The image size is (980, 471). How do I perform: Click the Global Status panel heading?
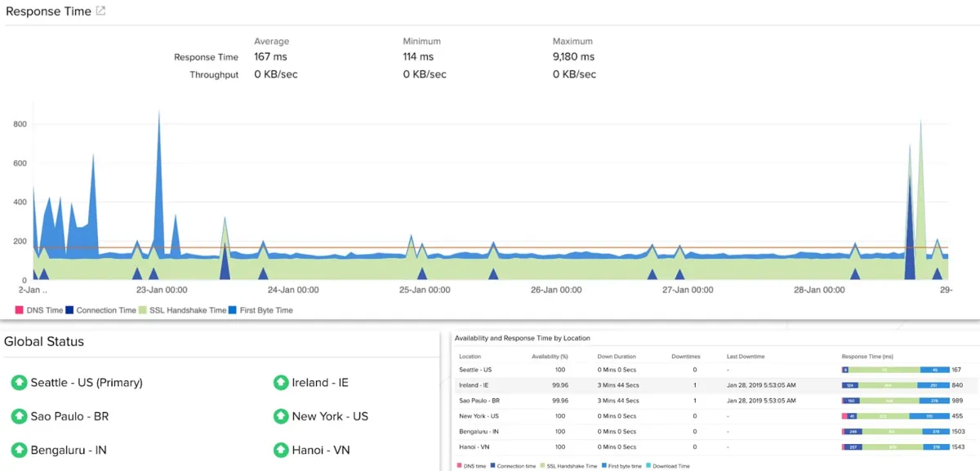coord(44,341)
